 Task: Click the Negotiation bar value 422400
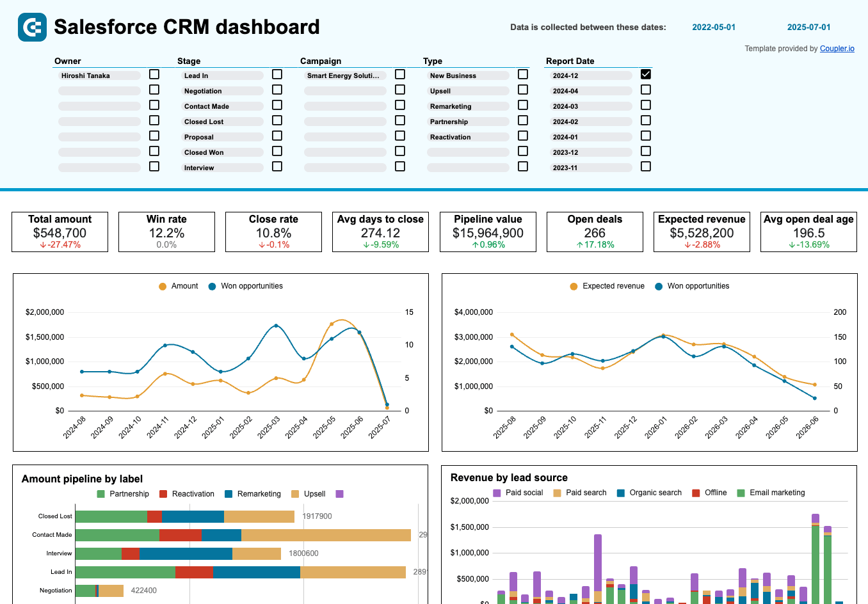pos(143,591)
